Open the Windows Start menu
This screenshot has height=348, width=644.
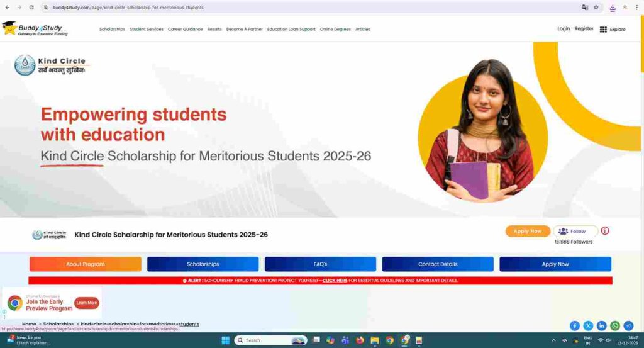pos(226,340)
